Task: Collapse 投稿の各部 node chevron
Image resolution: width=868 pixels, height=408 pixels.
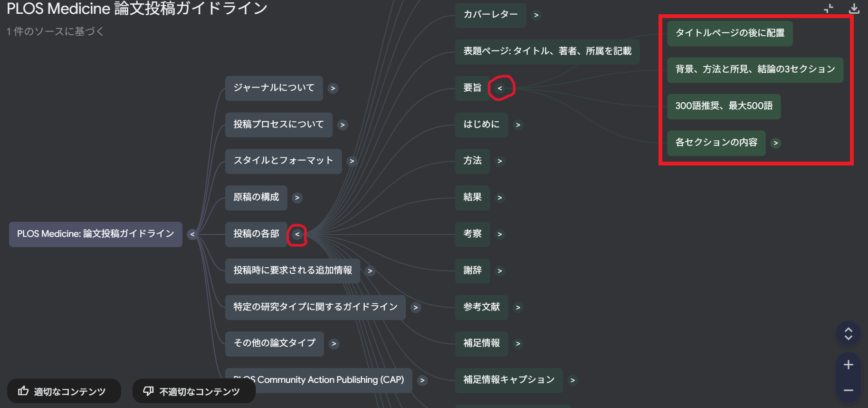Action: (x=297, y=234)
